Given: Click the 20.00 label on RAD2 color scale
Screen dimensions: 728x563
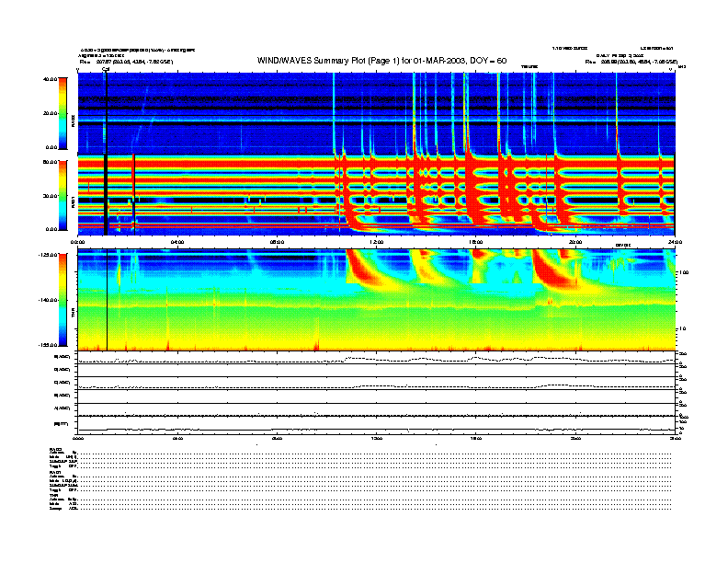Looking at the screenshot, I should coord(51,113).
